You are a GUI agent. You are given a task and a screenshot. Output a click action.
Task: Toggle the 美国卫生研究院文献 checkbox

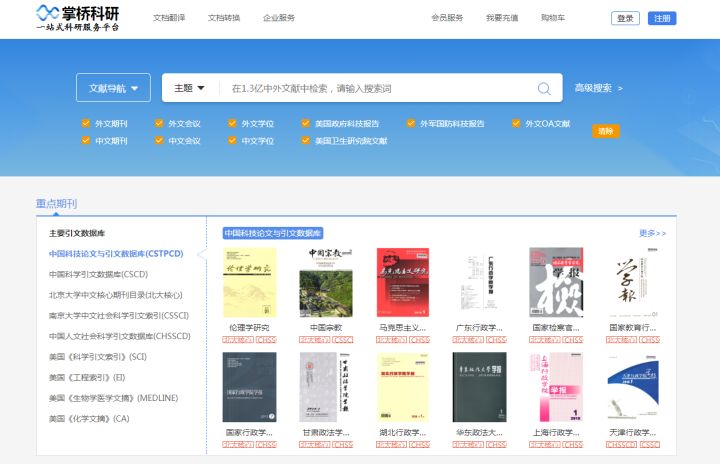305,140
